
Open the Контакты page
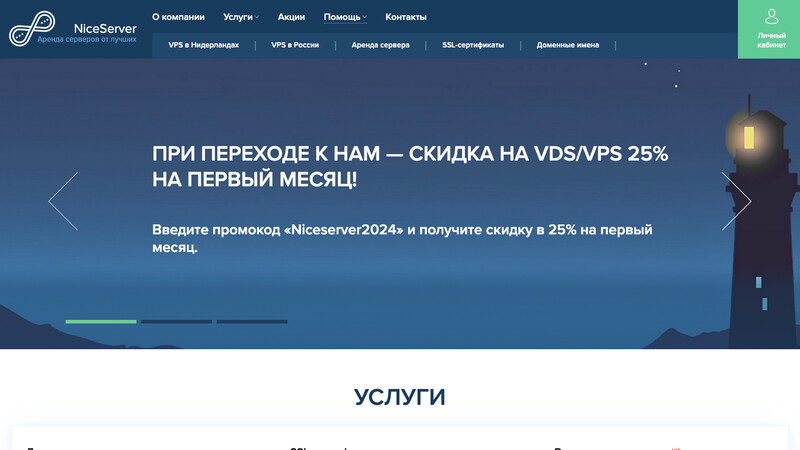406,17
